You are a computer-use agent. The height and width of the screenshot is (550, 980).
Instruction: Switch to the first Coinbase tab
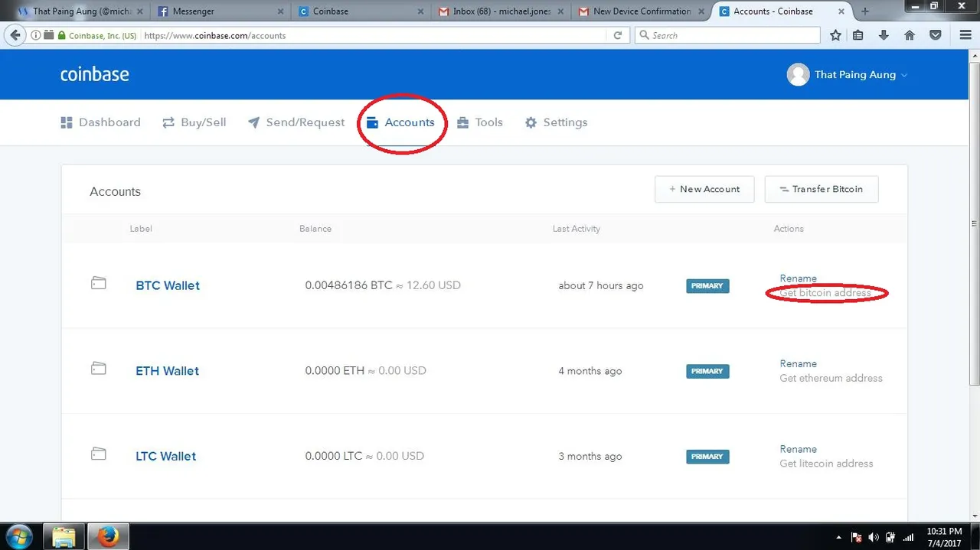coord(361,11)
